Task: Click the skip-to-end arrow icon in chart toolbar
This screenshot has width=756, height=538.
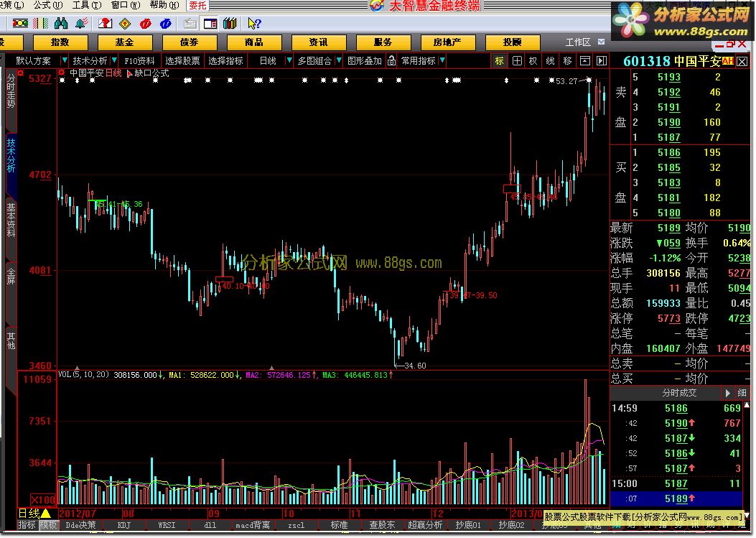Action: click(x=601, y=61)
